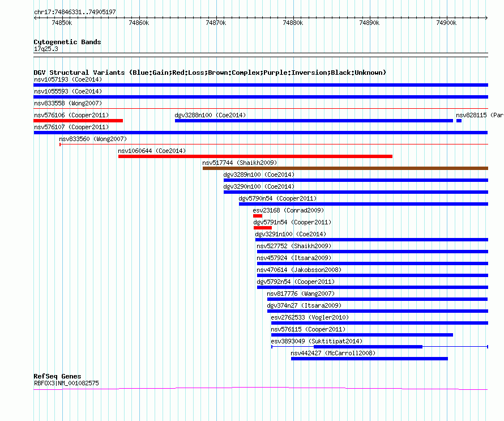The image size is (504, 421).
Task: Click the nsv576106 (Cooper2011) label
Action: pos(71,115)
